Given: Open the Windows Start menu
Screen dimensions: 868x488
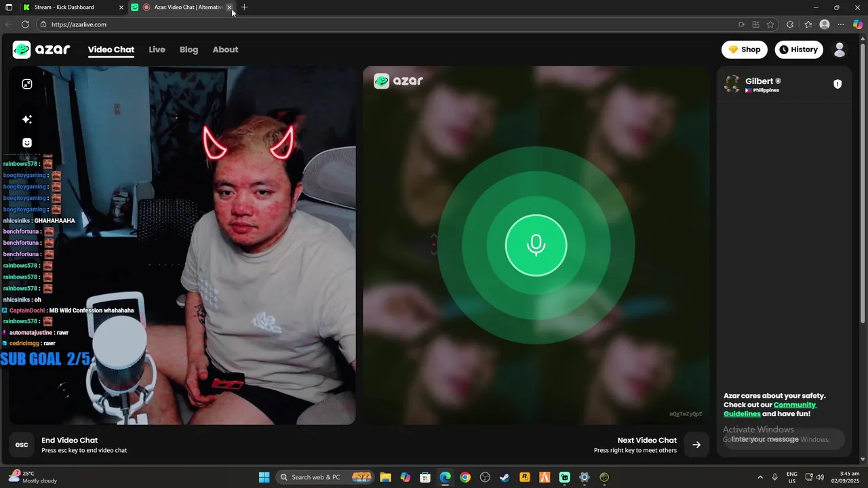Looking at the screenshot, I should point(264,477).
